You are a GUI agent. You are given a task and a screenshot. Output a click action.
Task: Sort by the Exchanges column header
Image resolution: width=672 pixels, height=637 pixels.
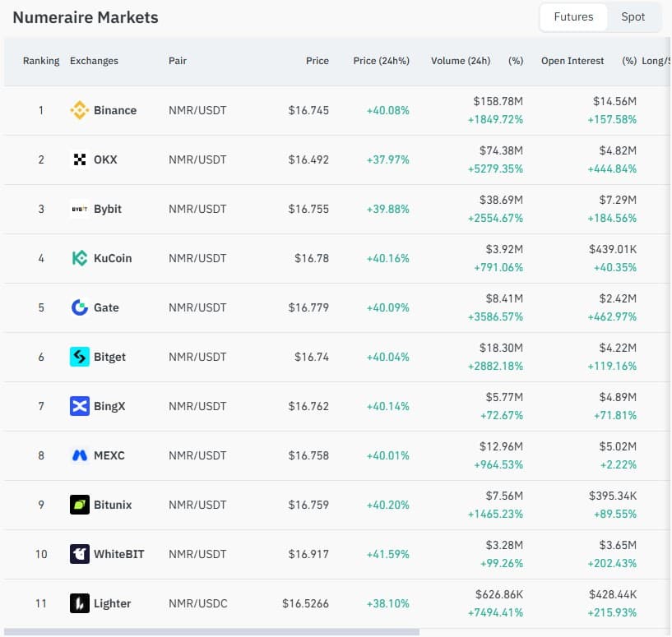(94, 61)
